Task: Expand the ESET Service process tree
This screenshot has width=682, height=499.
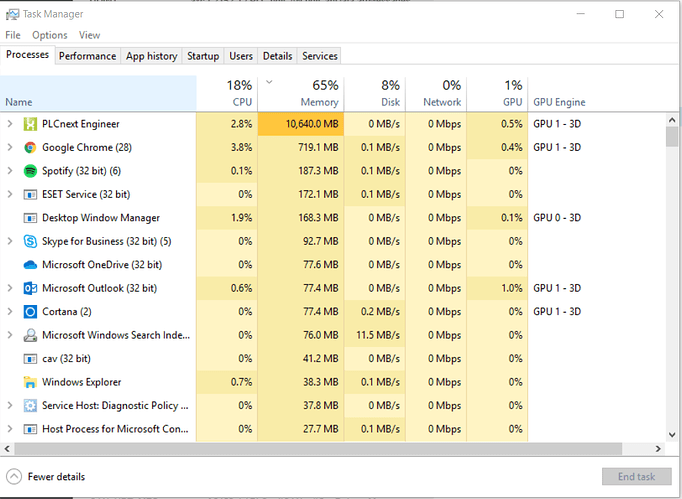Action: pyautogui.click(x=10, y=194)
